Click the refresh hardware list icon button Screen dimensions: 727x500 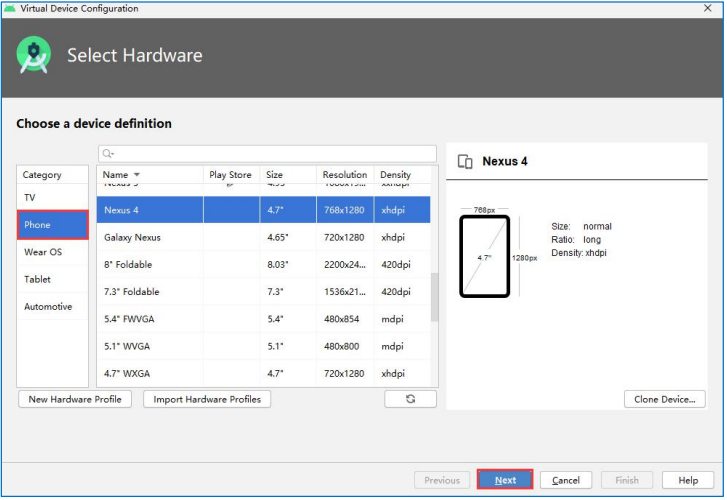pos(412,400)
